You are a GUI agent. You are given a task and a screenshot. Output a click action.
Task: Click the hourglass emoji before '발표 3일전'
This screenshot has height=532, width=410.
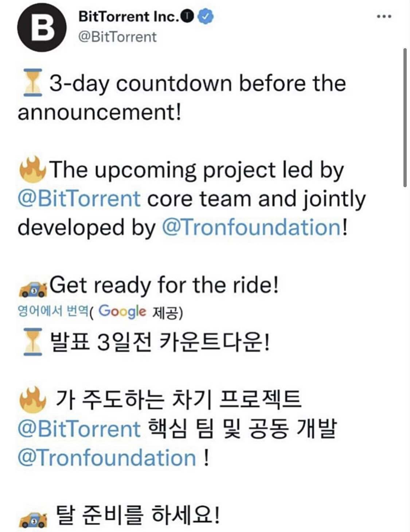pos(32,342)
